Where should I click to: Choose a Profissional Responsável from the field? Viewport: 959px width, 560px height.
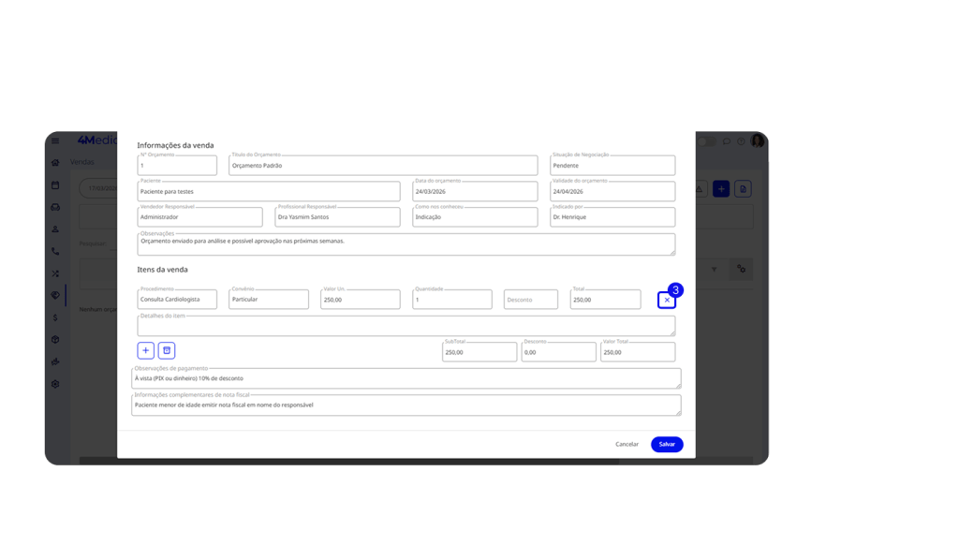(337, 217)
